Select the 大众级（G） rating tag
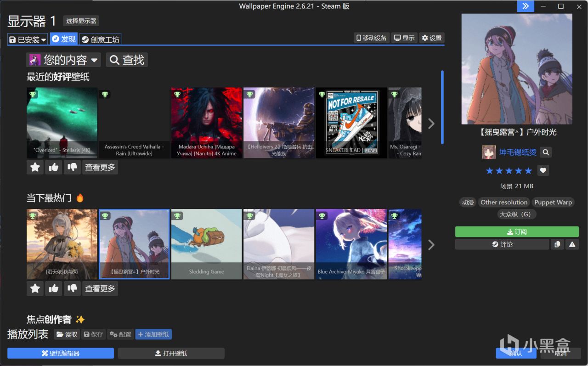Image resolution: width=588 pixels, height=366 pixels. 517,214
